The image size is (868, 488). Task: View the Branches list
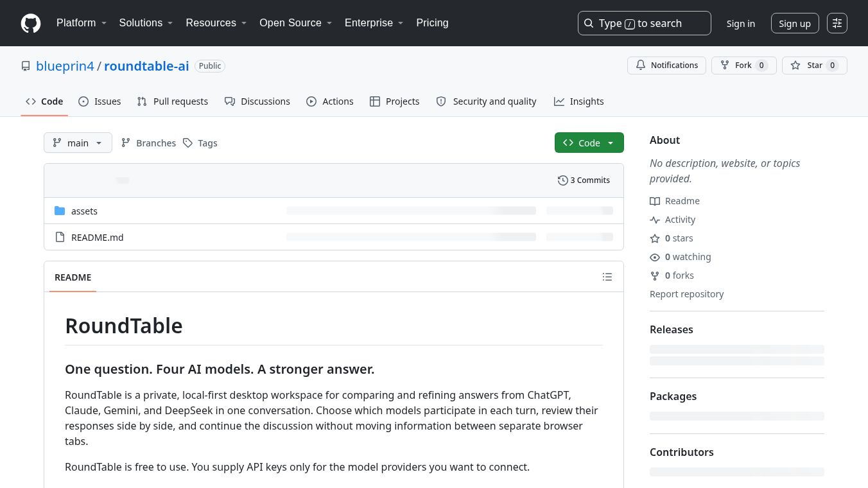148,143
